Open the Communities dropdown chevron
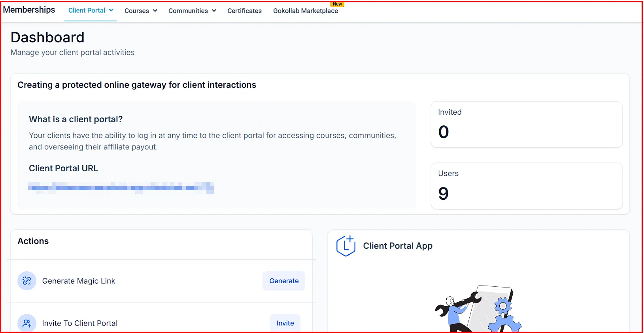Screen dimensions: 644x333 214,11
